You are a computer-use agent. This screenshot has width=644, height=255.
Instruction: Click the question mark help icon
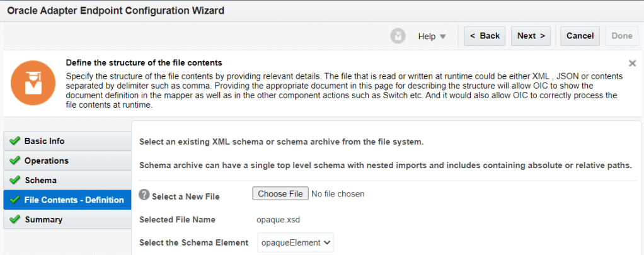[x=144, y=195]
